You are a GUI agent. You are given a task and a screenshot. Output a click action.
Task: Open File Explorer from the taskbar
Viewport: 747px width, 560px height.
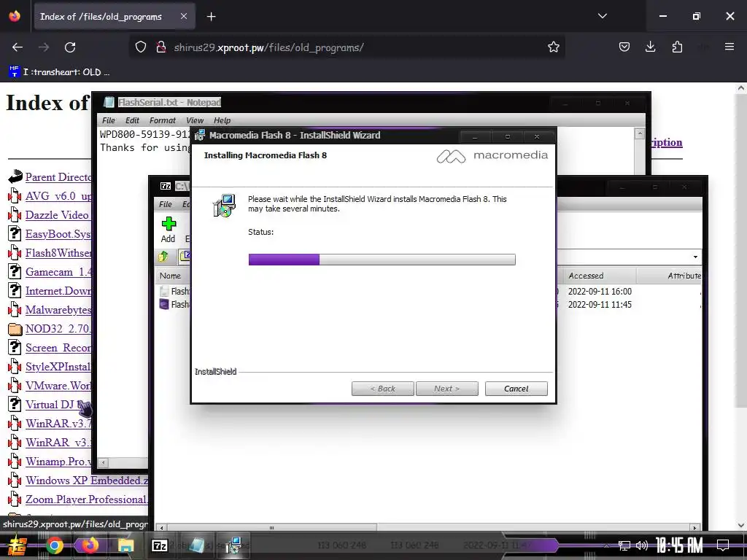point(125,545)
